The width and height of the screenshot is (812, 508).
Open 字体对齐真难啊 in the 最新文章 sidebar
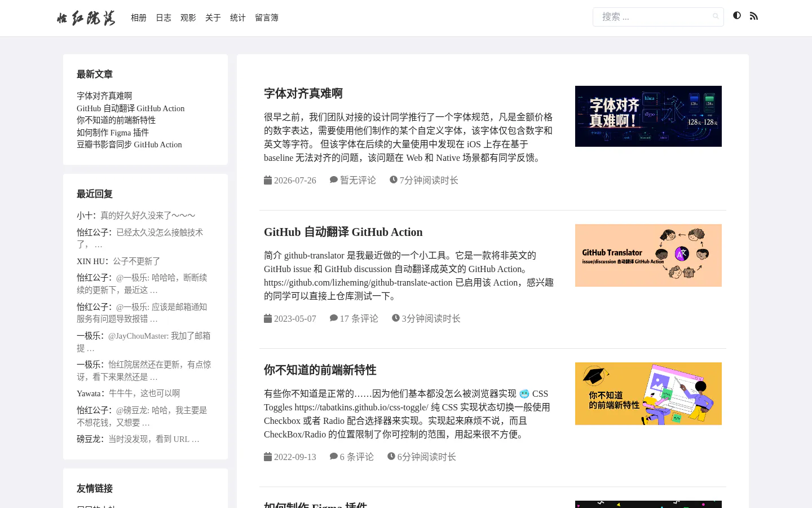point(104,96)
